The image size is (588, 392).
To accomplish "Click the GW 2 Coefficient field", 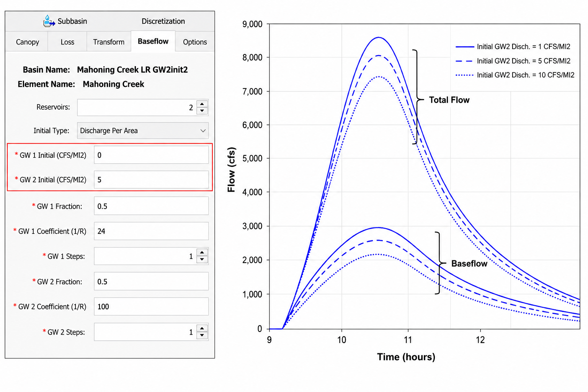I will [151, 307].
